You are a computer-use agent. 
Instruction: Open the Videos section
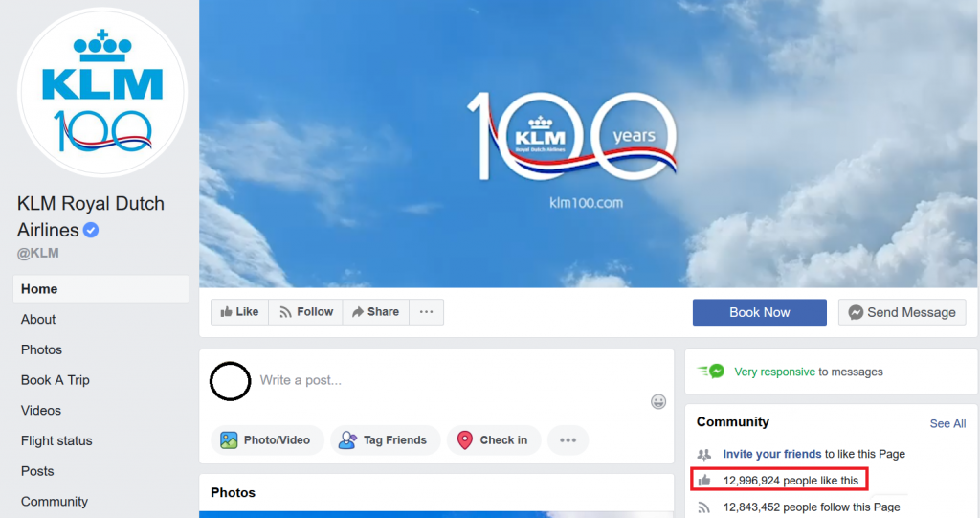click(x=40, y=411)
